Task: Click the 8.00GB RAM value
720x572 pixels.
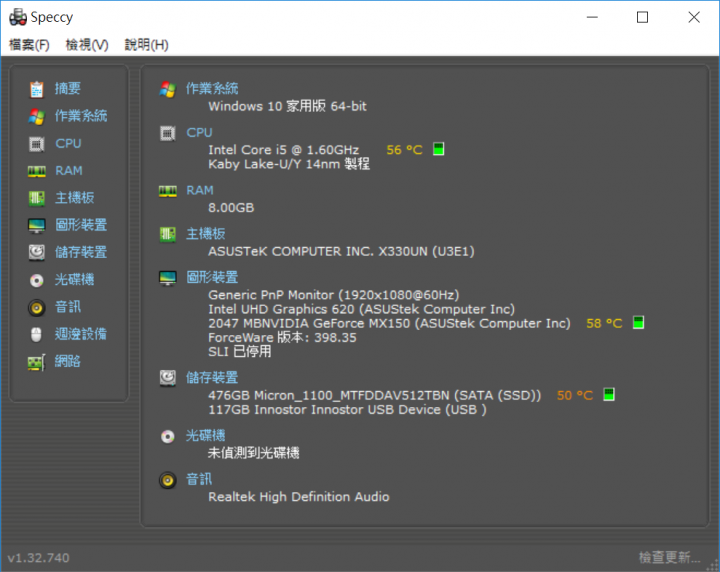Action: click(x=231, y=207)
